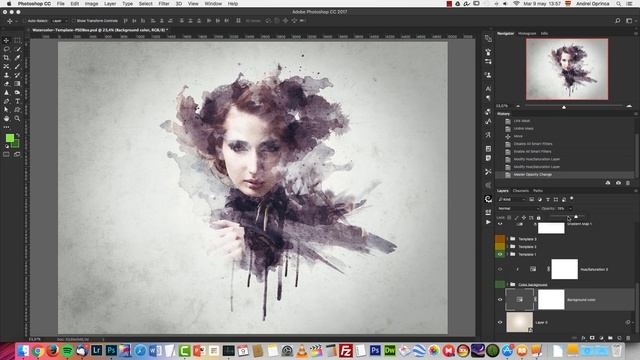Screen dimensions: 640x360
Task: Switch to the Histogram tab
Action: [x=527, y=33]
